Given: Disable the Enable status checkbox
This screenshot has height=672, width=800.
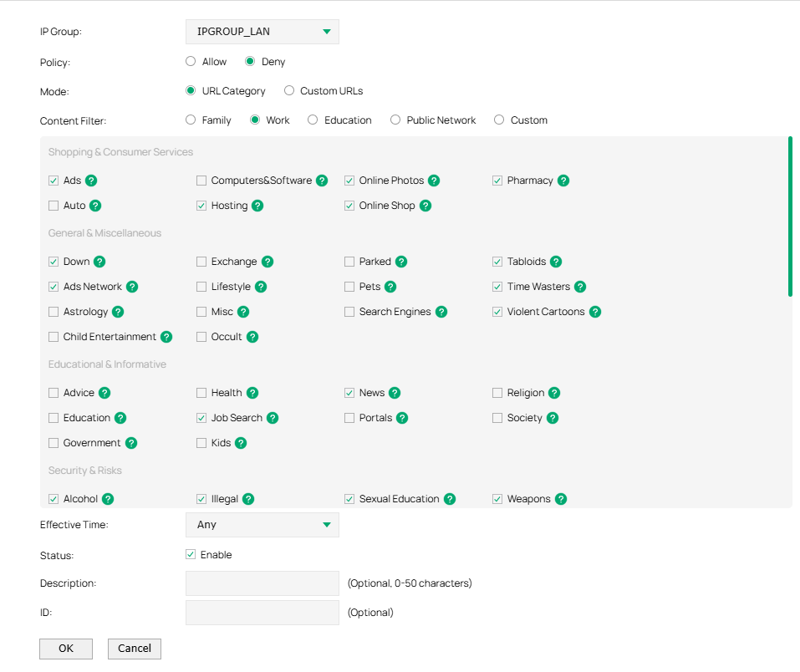Looking at the screenshot, I should pyautogui.click(x=191, y=553).
